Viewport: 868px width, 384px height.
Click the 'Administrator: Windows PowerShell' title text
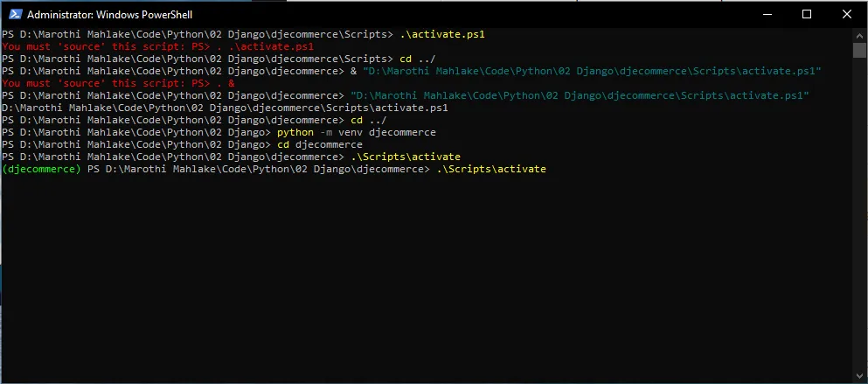click(x=109, y=15)
